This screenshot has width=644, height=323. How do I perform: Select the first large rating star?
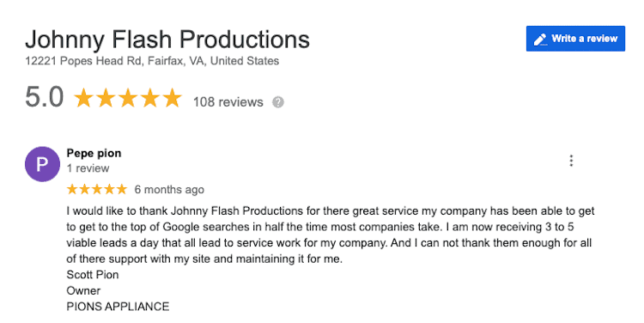pos(84,98)
